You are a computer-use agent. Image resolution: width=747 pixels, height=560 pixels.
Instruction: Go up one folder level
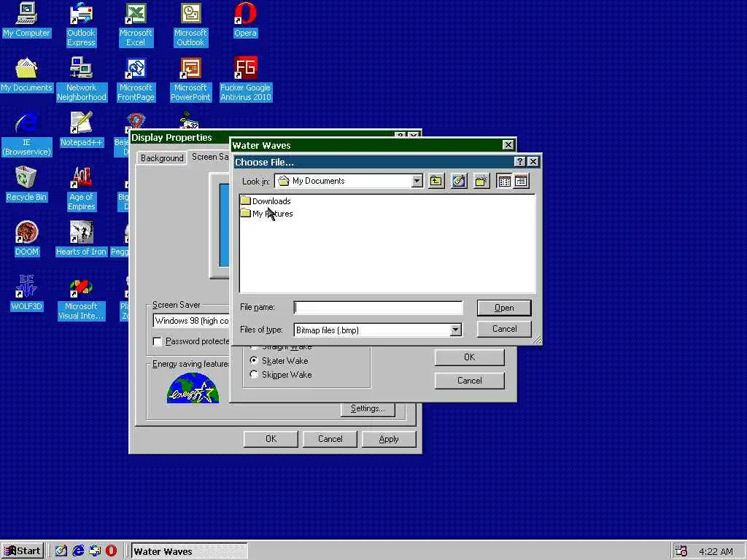[x=436, y=181]
